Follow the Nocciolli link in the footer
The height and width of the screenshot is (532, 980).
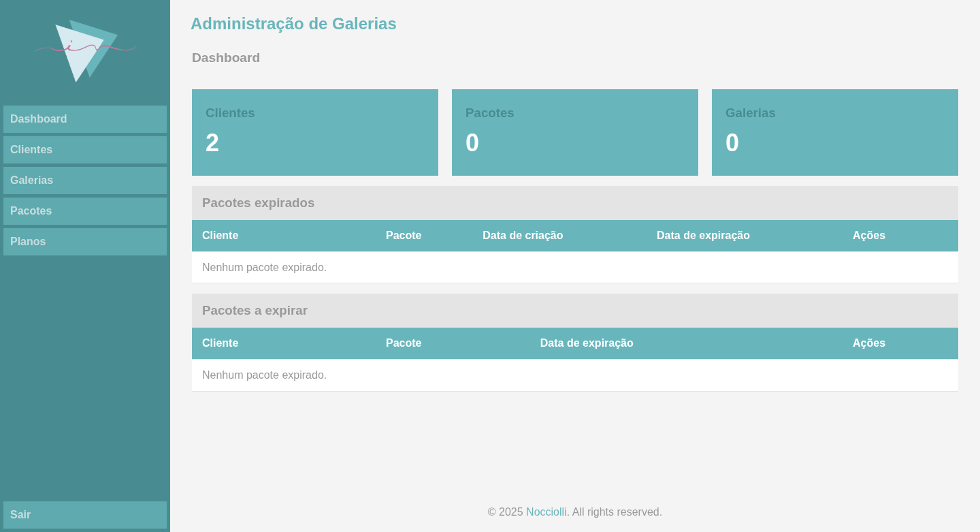(x=546, y=512)
